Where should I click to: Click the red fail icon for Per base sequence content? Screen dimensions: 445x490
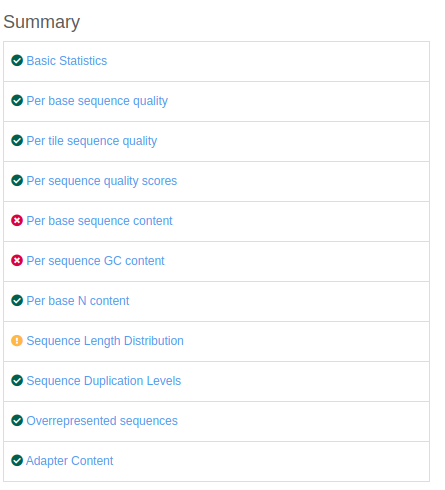point(17,221)
